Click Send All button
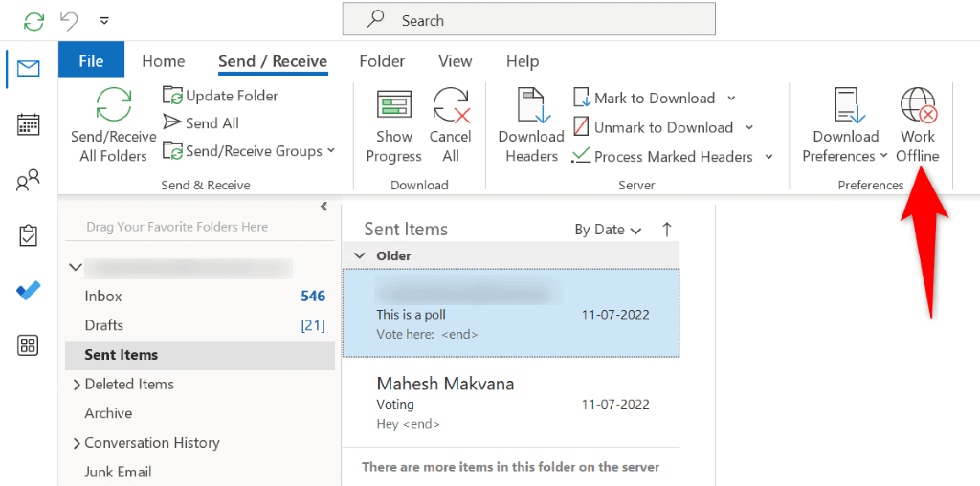 click(201, 123)
